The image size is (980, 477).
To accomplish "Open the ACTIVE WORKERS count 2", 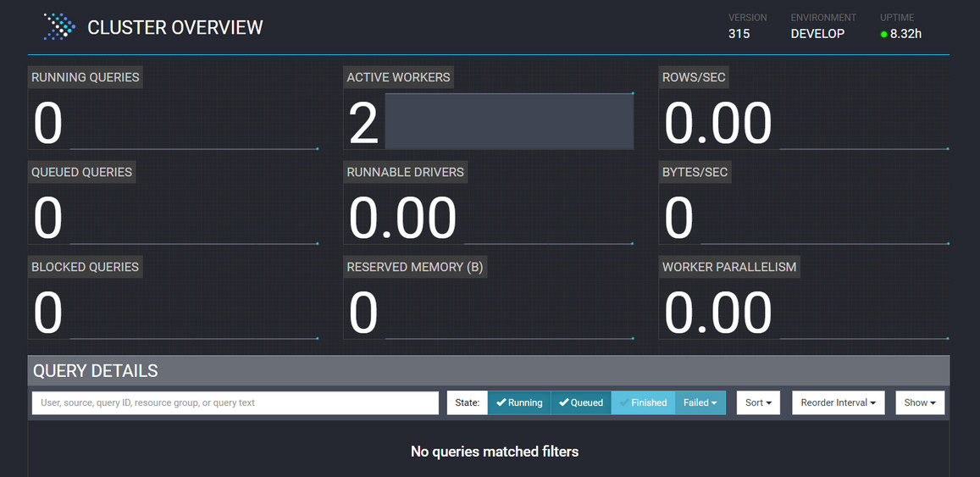I will [363, 123].
